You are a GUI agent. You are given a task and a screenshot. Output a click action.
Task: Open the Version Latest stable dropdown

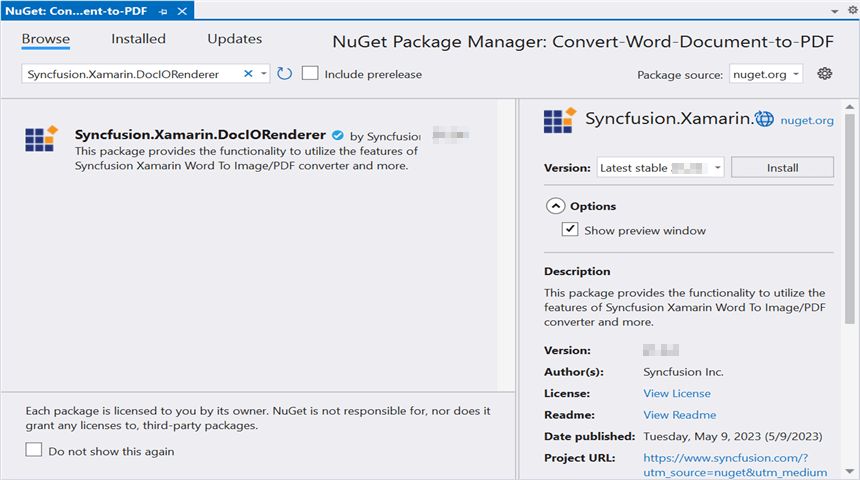click(x=660, y=167)
